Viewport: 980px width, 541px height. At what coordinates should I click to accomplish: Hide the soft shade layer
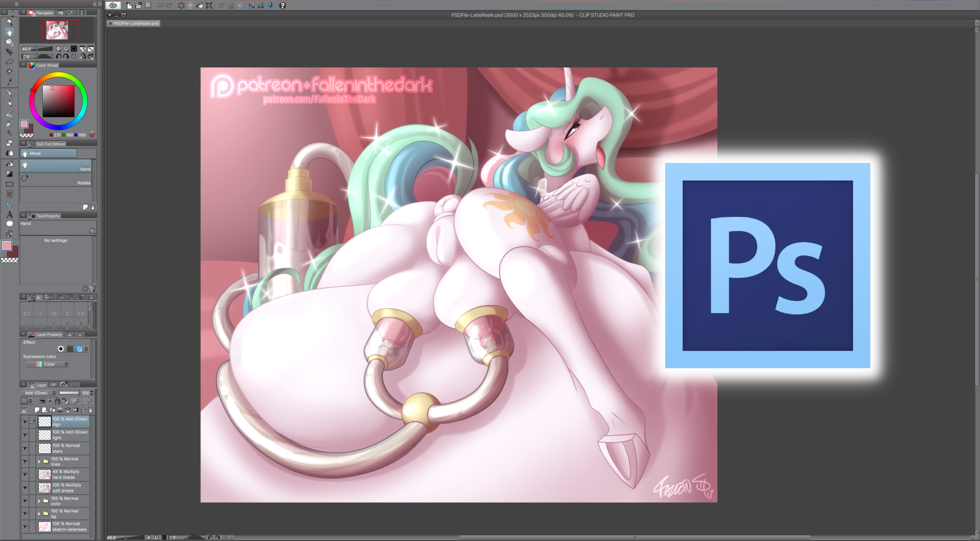(24, 488)
